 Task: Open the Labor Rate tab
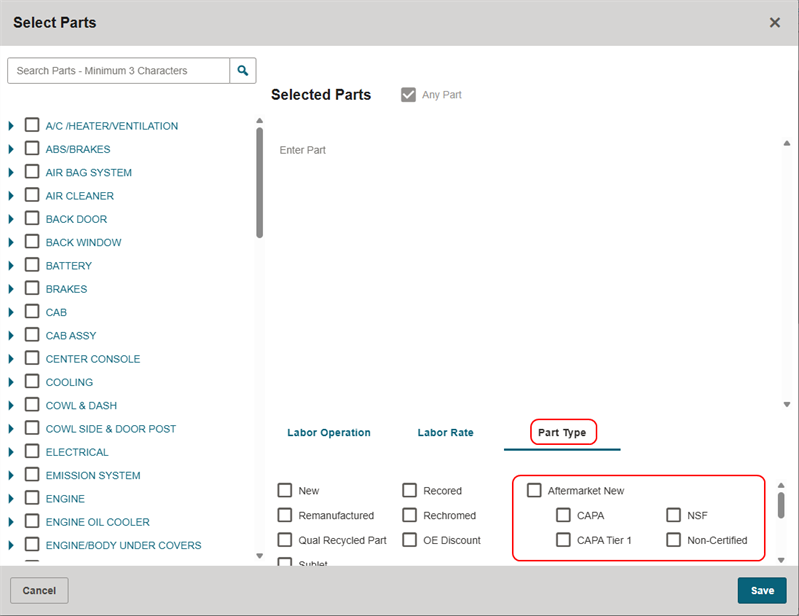coord(445,433)
